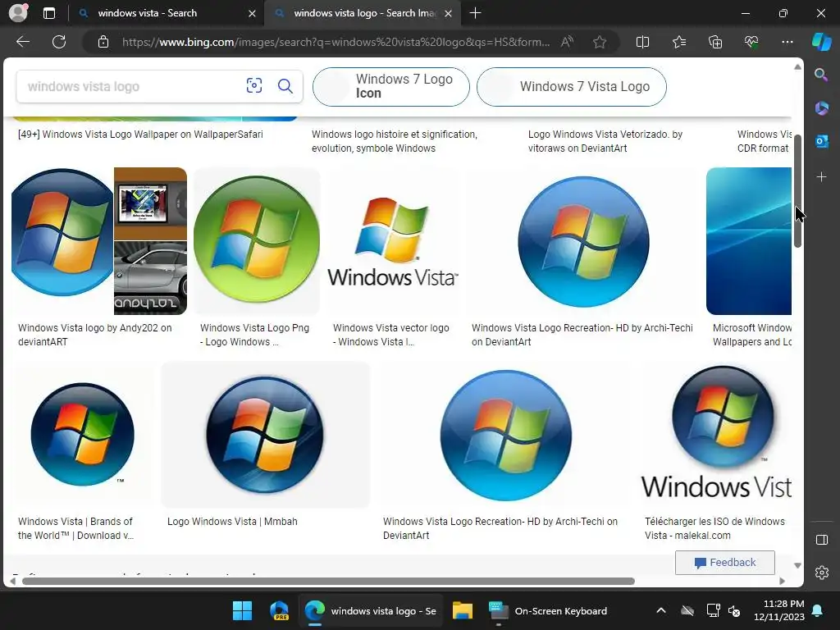Click the scroll right arrow
The width and height of the screenshot is (840, 630).
(782, 582)
